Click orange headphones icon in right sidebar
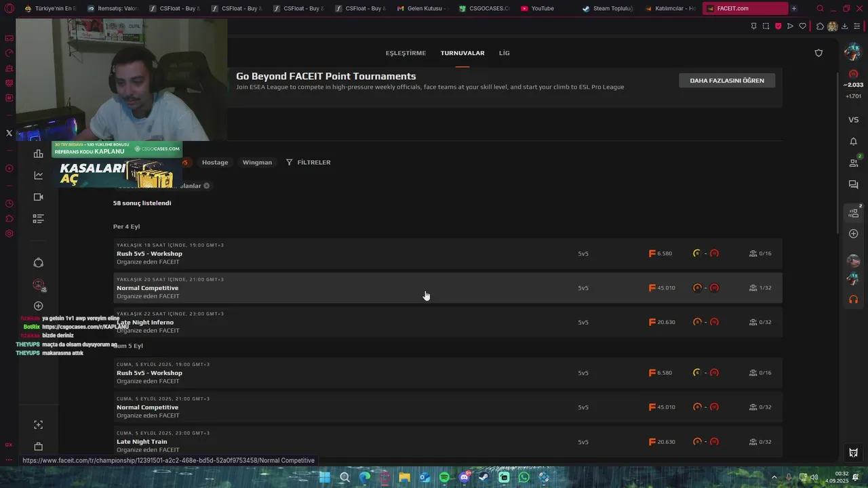Screen dimensions: 868x488 coord(853,299)
